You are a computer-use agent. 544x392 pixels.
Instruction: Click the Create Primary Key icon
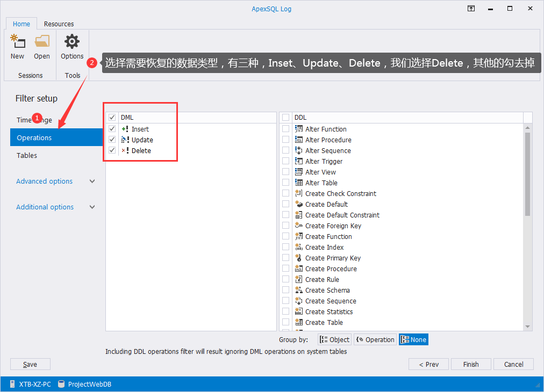coord(299,258)
